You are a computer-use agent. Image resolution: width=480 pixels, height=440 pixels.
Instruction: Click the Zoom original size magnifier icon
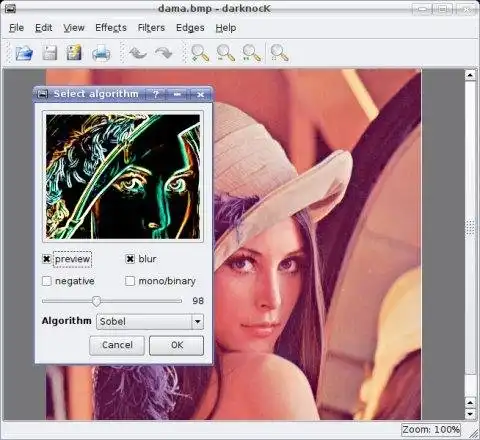pyautogui.click(x=252, y=53)
